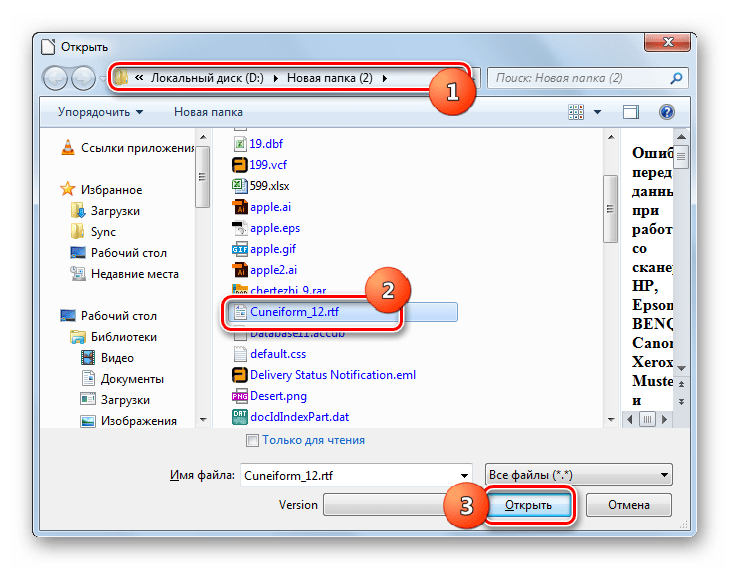
Task: Open the Имя файла dropdown arrow
Action: coord(464,475)
